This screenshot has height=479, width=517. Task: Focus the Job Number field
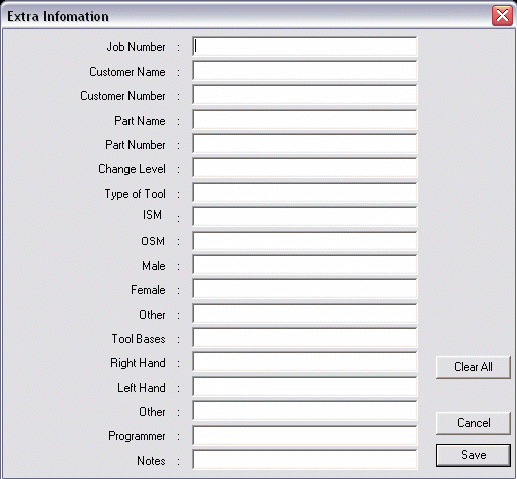click(305, 46)
